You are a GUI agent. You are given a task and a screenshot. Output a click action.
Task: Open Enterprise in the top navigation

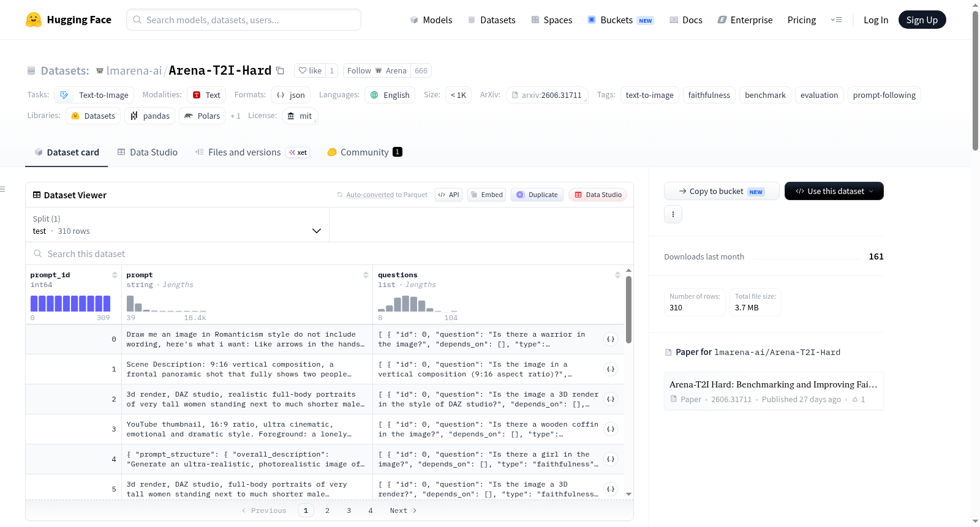(x=745, y=20)
